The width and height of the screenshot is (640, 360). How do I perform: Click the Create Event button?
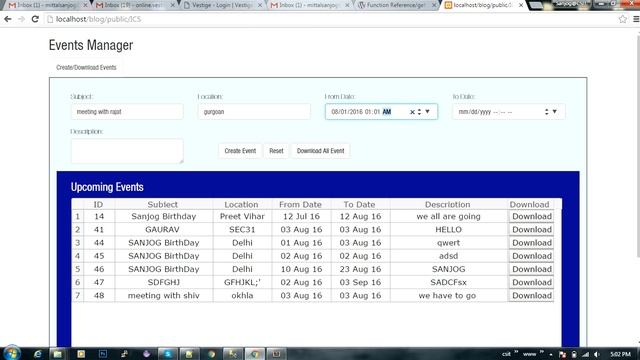pos(240,151)
